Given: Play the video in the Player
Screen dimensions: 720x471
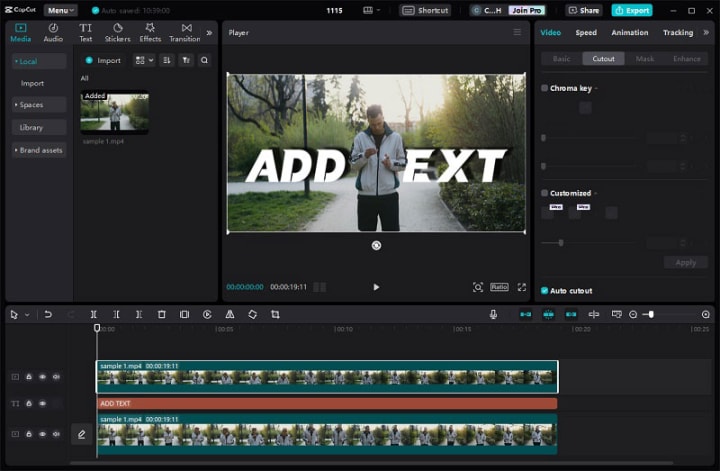Looking at the screenshot, I should [x=376, y=287].
